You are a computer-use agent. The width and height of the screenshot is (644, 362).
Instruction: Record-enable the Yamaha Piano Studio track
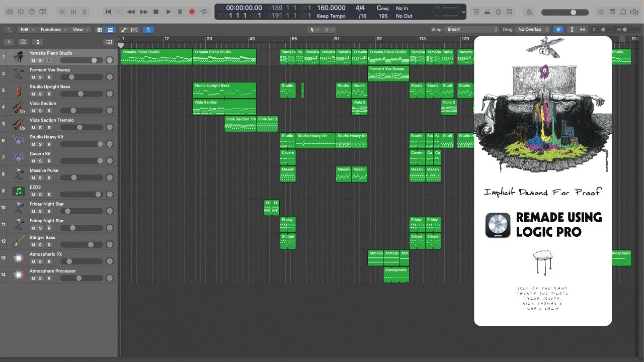pyautogui.click(x=49, y=60)
